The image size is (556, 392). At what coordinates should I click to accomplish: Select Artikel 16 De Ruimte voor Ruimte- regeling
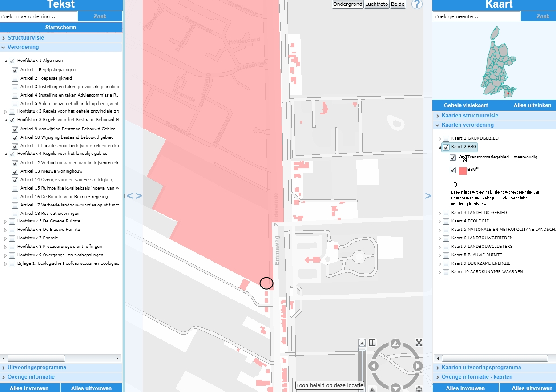point(64,197)
